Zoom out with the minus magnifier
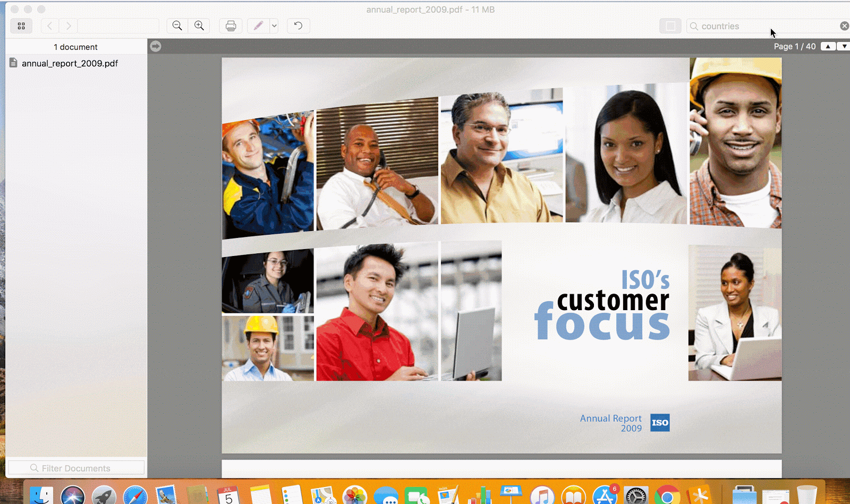This screenshot has height=504, width=850. pos(177,25)
